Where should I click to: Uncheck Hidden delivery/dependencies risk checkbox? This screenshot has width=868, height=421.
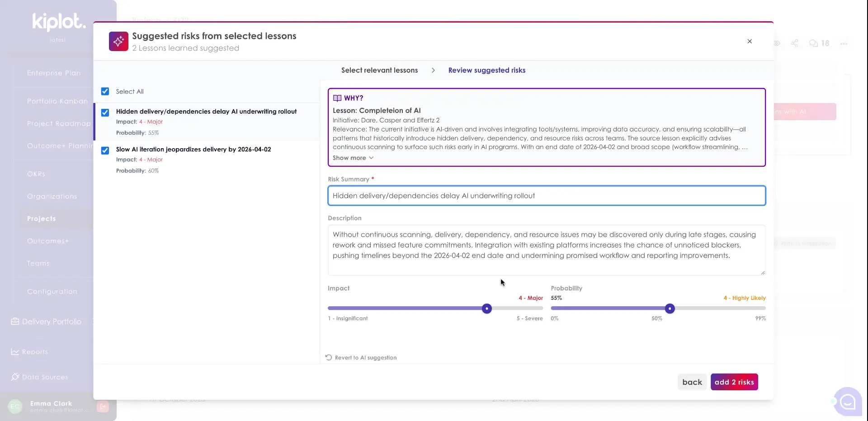click(x=105, y=112)
